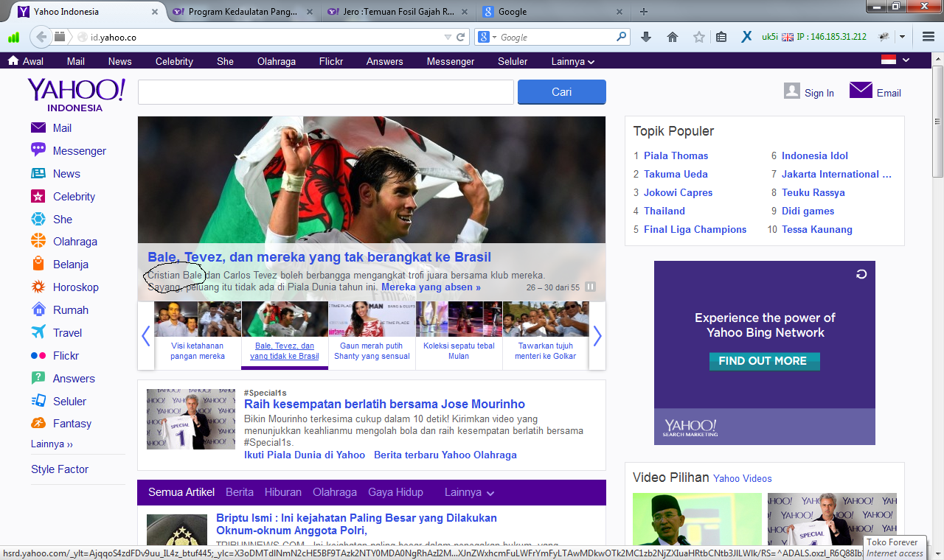Open the Jose Mourinho training headline
Image resolution: width=944 pixels, height=560 pixels.
(x=384, y=405)
